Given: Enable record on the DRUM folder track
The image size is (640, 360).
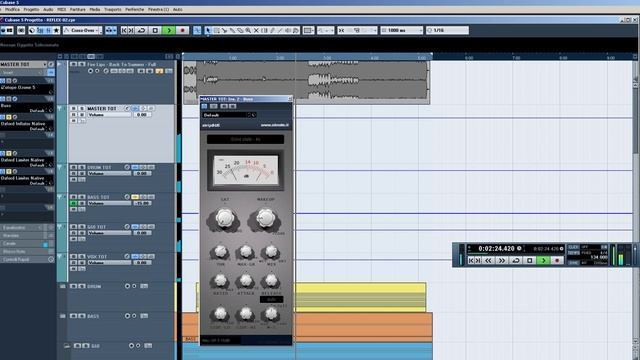Looking at the screenshot, I should (127, 287).
